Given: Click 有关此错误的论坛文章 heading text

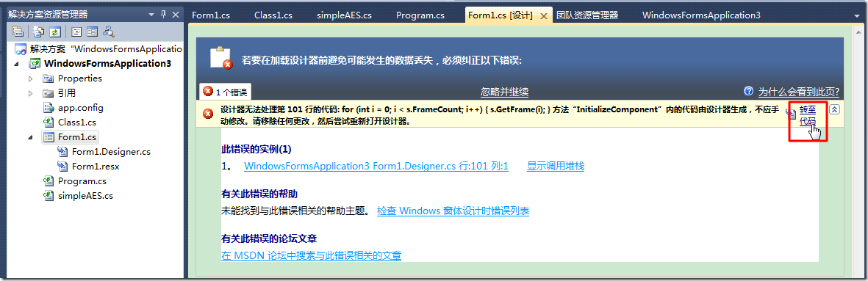Looking at the screenshot, I should [x=268, y=238].
